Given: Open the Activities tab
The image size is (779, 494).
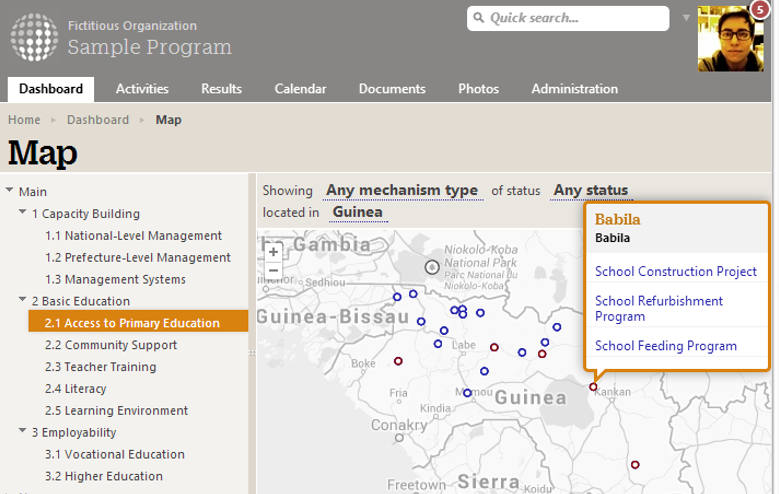Looking at the screenshot, I should [x=142, y=89].
